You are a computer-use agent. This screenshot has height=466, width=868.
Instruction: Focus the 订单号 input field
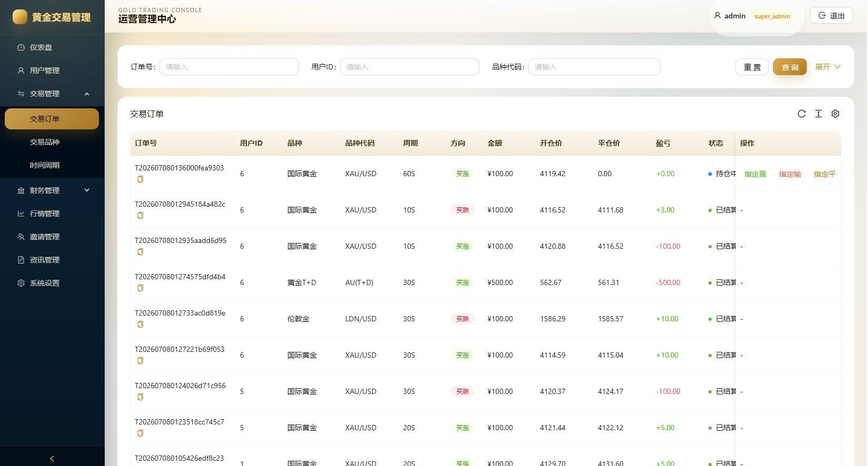click(x=229, y=67)
